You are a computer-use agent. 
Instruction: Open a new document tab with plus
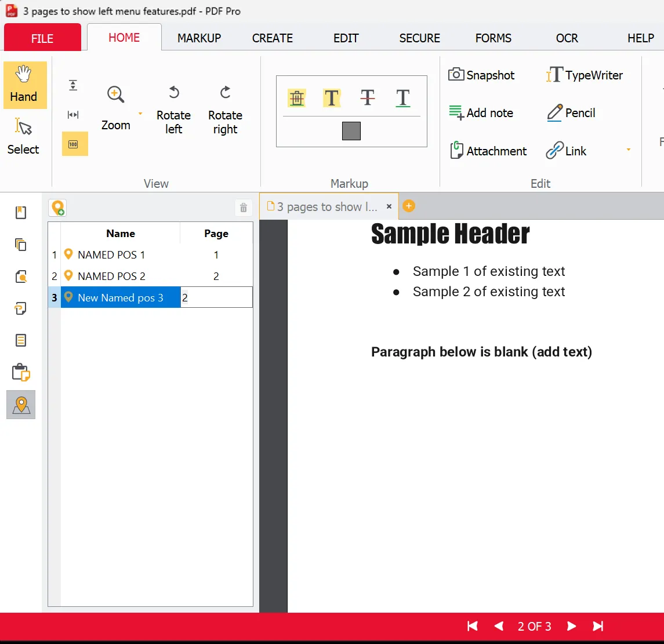point(409,206)
